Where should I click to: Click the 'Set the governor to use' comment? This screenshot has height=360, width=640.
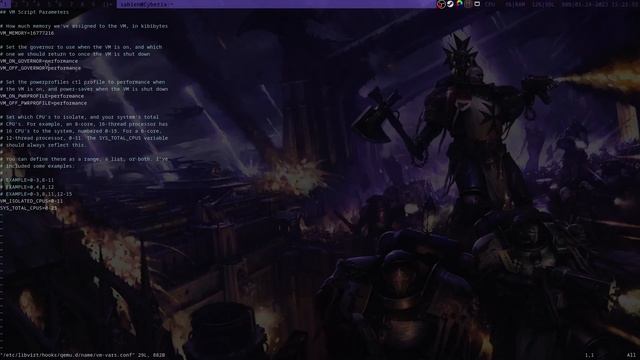pos(81,47)
